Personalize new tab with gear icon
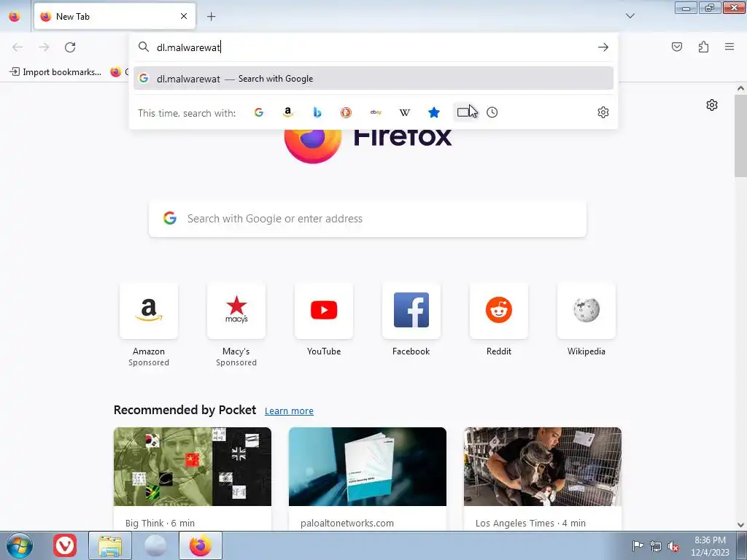 point(712,105)
